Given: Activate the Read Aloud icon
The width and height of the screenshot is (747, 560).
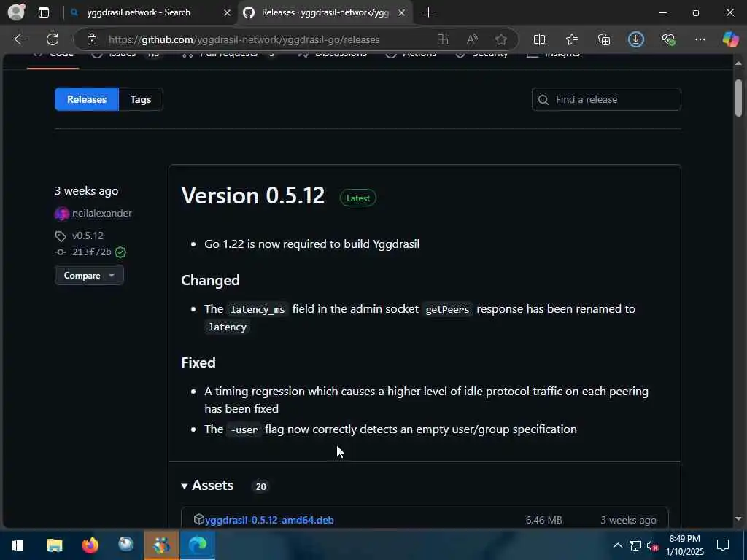Looking at the screenshot, I should [472, 39].
